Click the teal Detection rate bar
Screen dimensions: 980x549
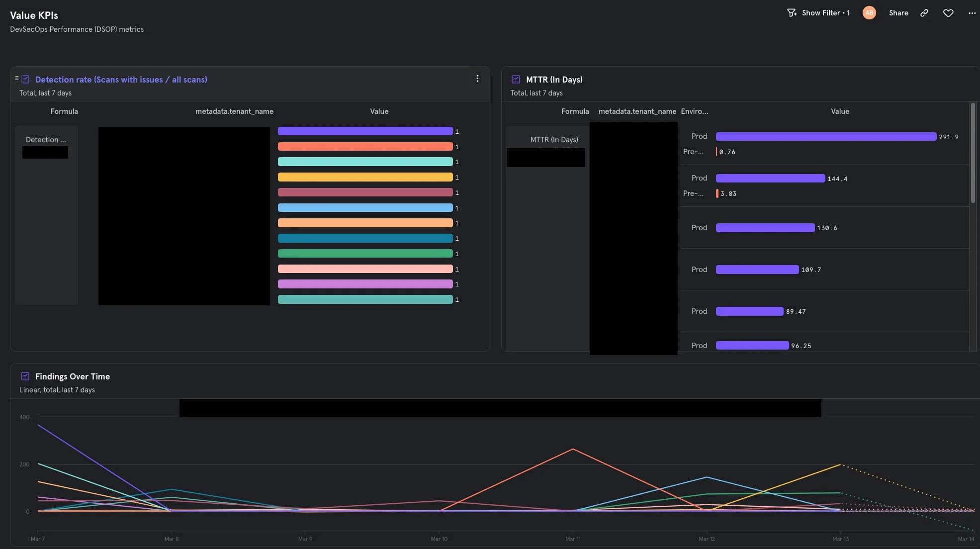[365, 299]
